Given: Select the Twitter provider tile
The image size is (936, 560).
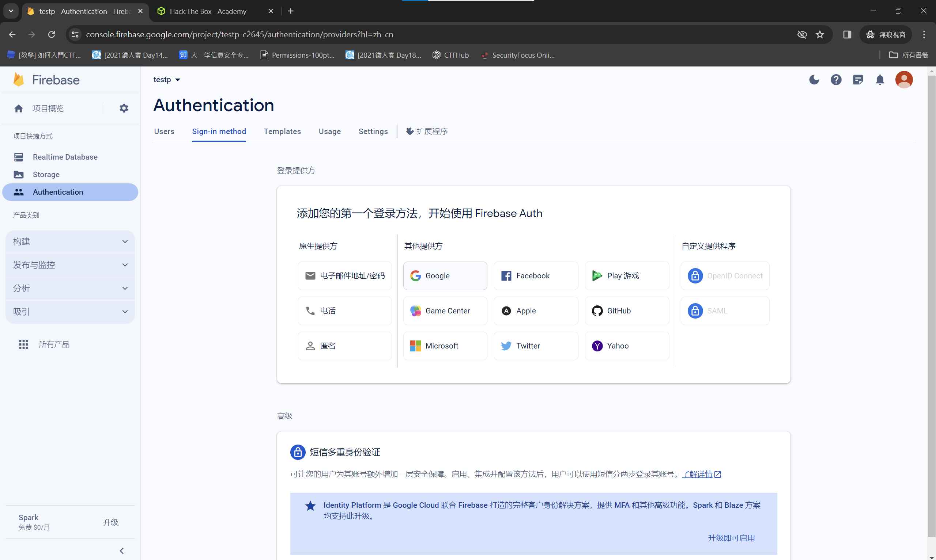Looking at the screenshot, I should [535, 346].
